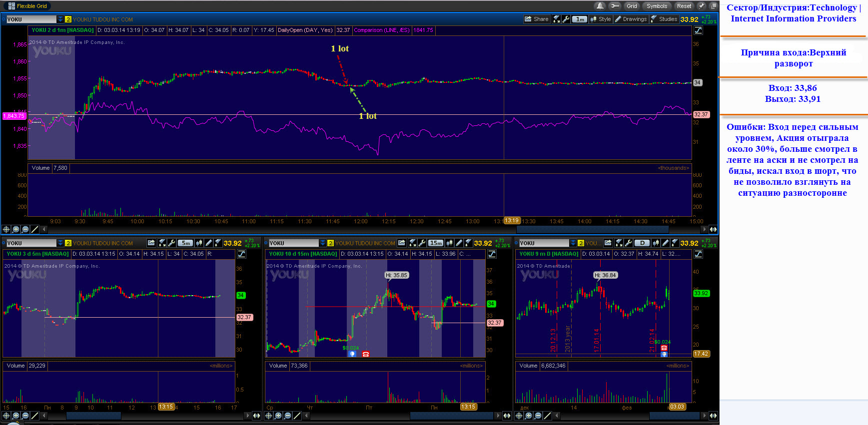
Task: Toggle expand scroll arrows on 5m chart
Action: point(256,416)
